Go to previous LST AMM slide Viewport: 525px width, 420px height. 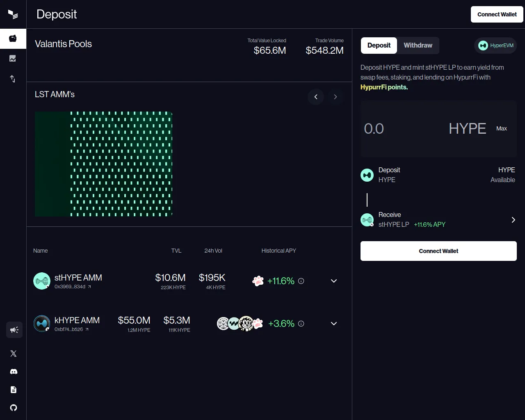pos(316,97)
